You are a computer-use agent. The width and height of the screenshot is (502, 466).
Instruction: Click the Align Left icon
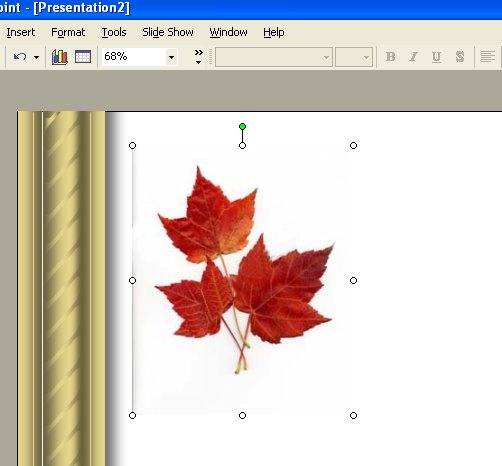click(x=487, y=57)
